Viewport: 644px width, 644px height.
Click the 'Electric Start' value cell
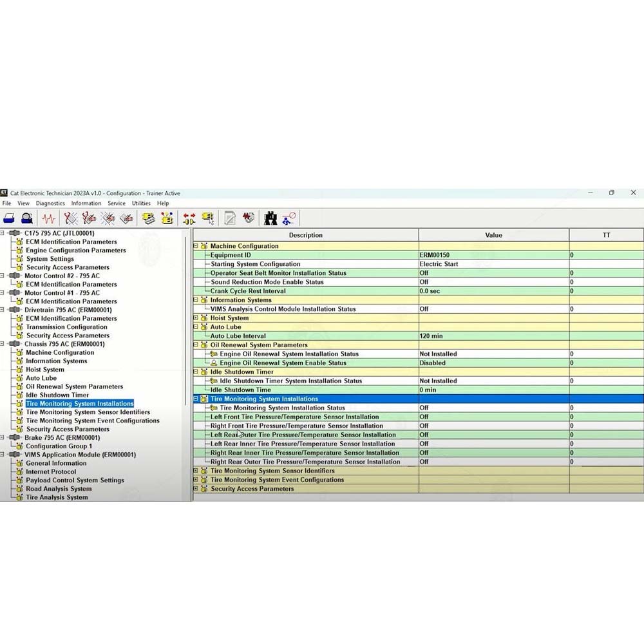[494, 264]
